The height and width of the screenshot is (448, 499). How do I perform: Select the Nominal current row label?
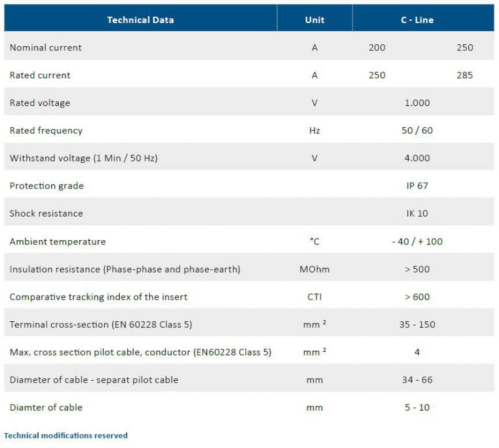click(46, 47)
